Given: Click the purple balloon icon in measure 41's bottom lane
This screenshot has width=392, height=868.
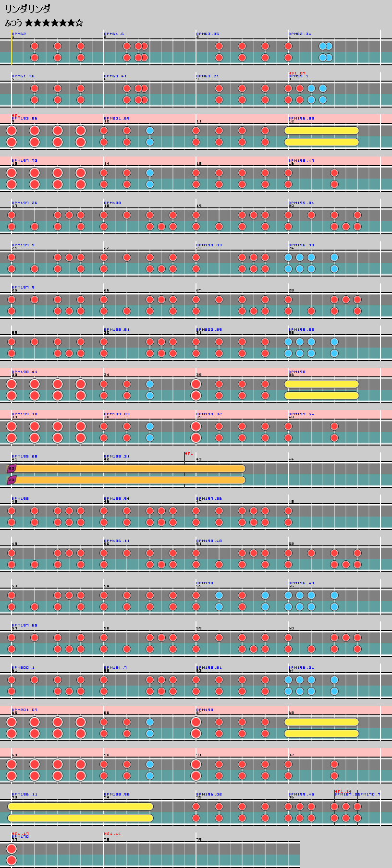Looking at the screenshot, I should pos(12,480).
